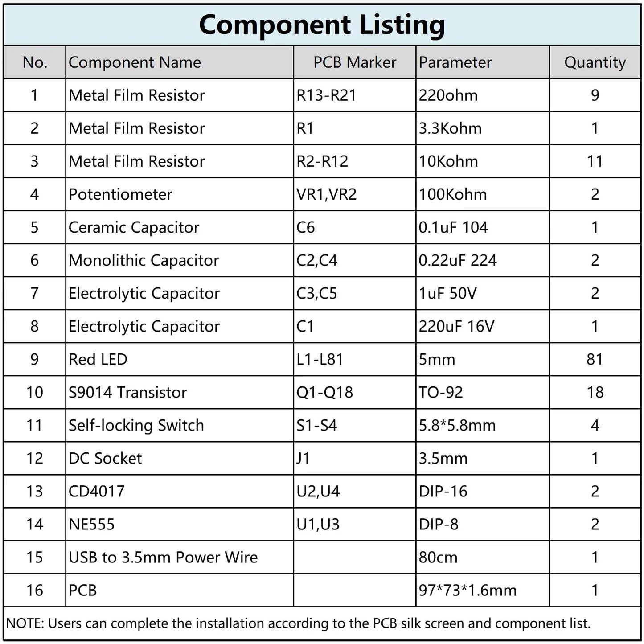Click the PCB Marker column header
Image resolution: width=644 pixels, height=644 pixels.
coord(354,62)
